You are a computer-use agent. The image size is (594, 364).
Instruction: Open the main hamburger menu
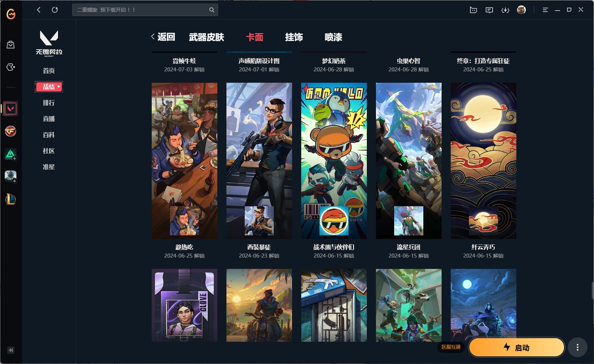coord(545,10)
